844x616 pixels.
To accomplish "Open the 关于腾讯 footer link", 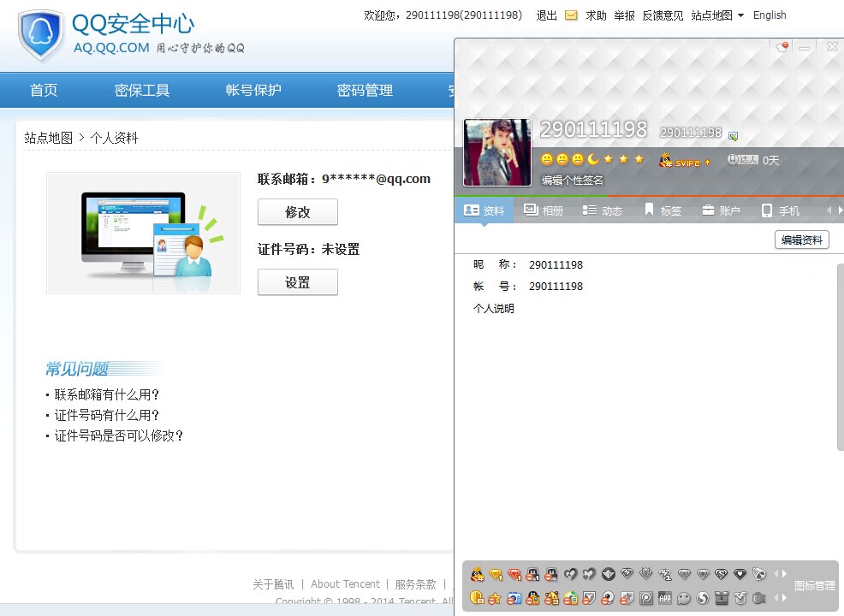I will point(273,584).
